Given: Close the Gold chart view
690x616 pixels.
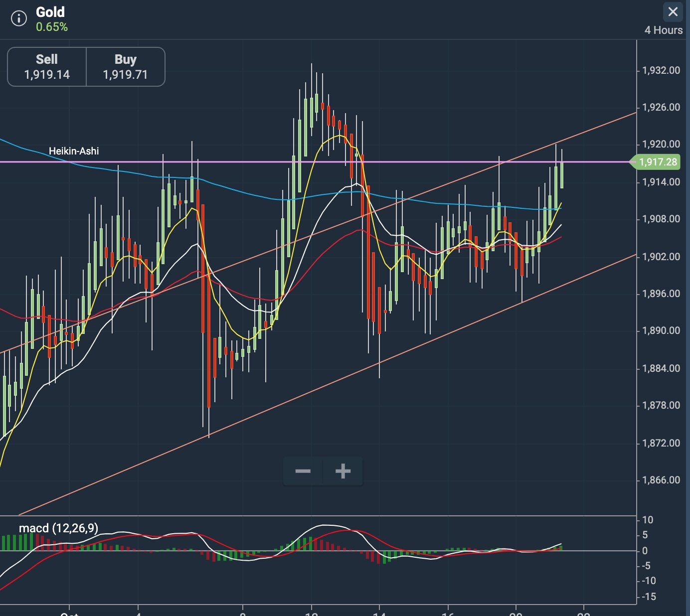Looking at the screenshot, I should (673, 11).
